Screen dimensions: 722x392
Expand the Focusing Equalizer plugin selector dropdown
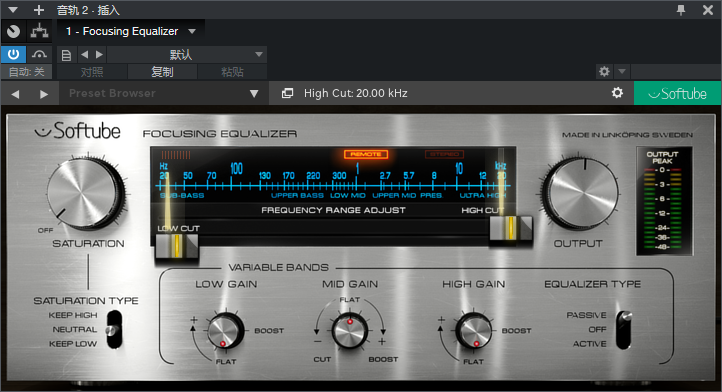[x=192, y=31]
